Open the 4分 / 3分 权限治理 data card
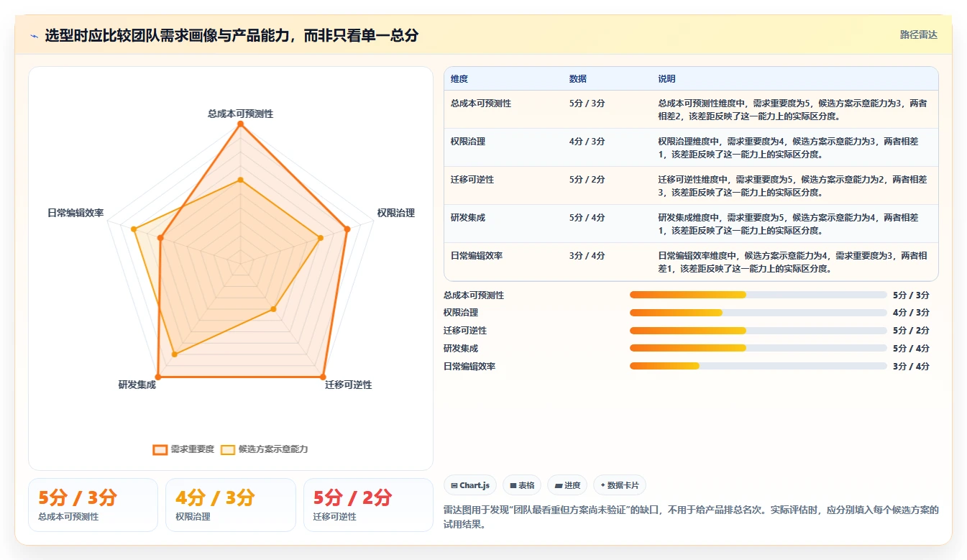Image resolution: width=967 pixels, height=560 pixels. [x=230, y=505]
